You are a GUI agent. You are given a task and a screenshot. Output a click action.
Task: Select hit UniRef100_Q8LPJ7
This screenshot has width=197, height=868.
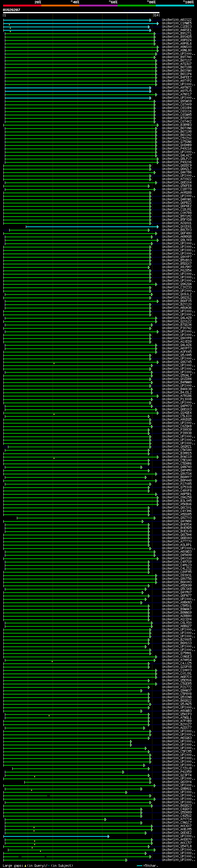point(177,159)
